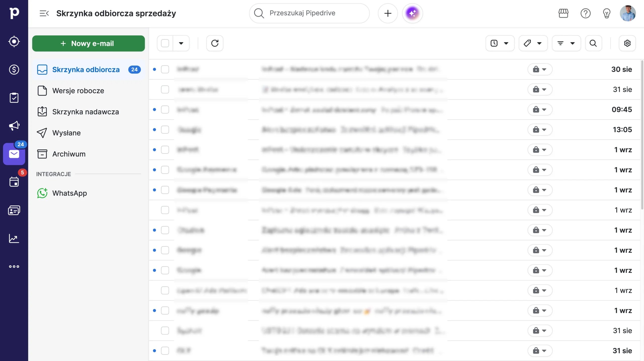Tick the select-all emails checkbox
The width and height of the screenshot is (644, 361).
165,43
